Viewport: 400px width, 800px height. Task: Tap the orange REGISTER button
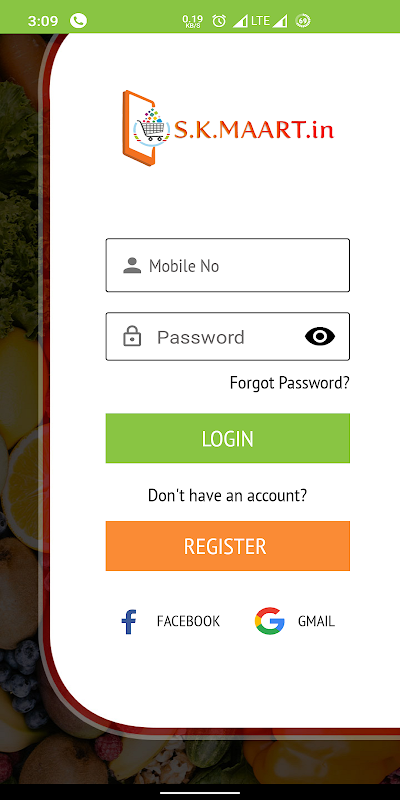point(228,546)
